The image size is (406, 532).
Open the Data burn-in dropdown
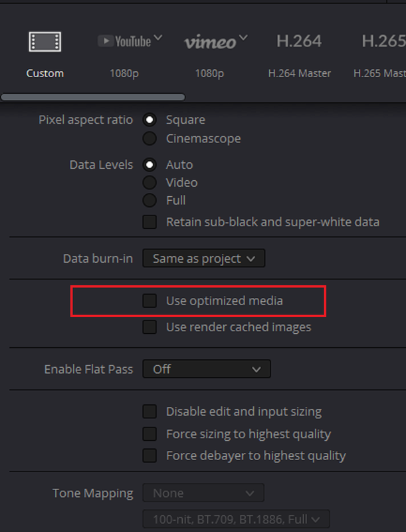coord(204,258)
